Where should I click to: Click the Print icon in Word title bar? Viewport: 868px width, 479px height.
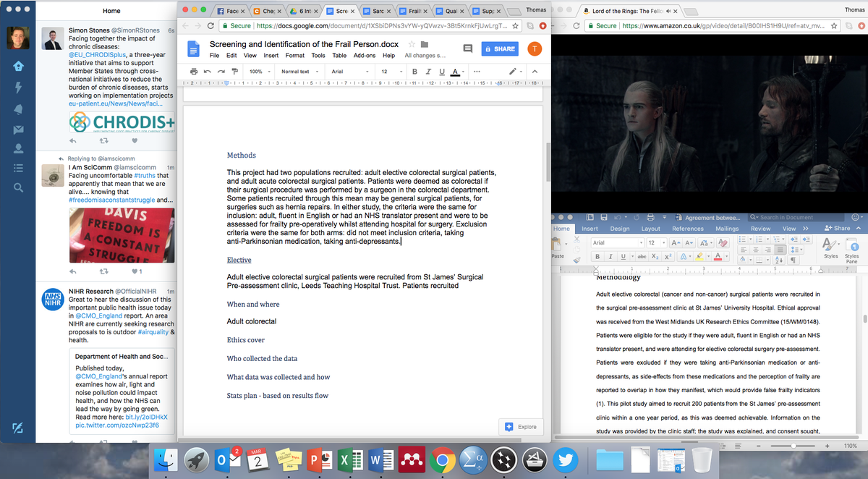click(x=650, y=217)
